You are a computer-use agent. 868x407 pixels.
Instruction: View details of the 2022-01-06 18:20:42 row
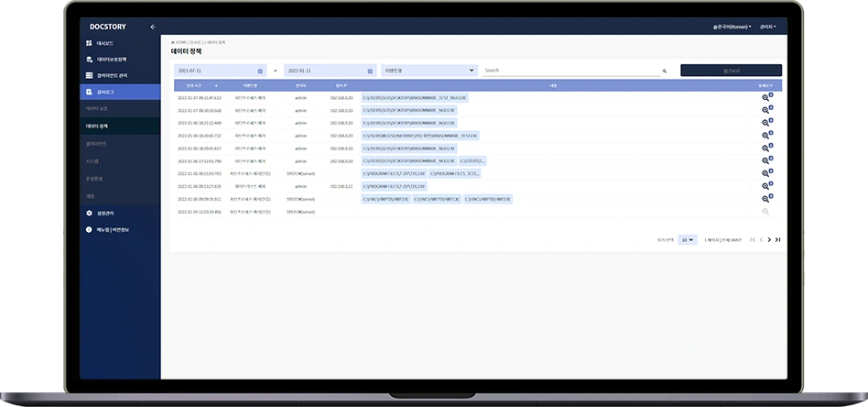coord(766,136)
